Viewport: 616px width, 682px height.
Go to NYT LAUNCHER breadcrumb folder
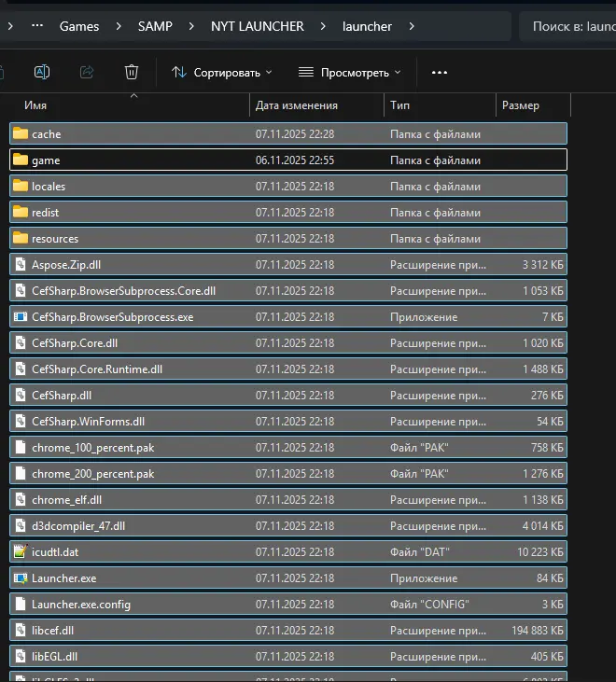[258, 27]
